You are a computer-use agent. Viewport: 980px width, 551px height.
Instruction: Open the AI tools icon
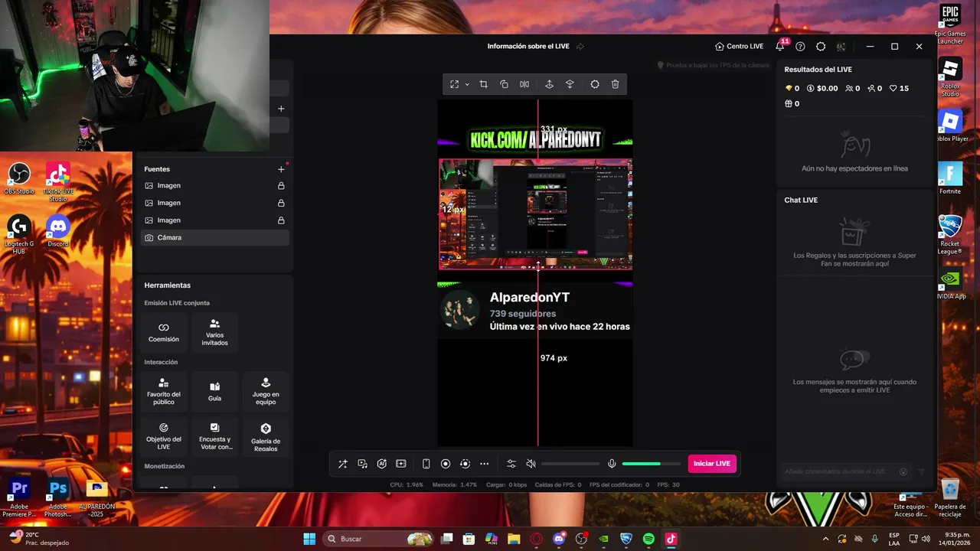pos(381,464)
